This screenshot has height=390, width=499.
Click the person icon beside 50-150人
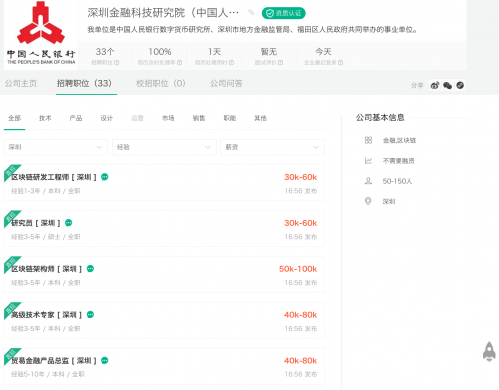(x=368, y=181)
